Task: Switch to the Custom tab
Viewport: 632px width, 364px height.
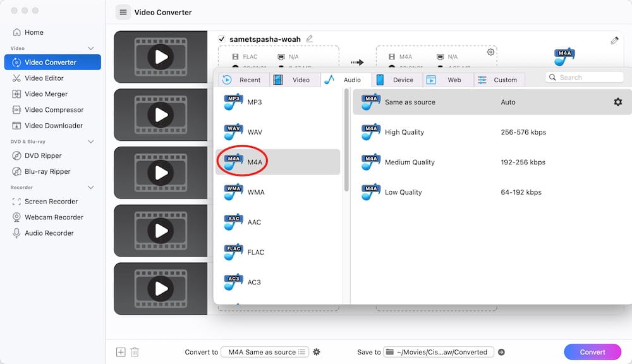Action: point(499,80)
